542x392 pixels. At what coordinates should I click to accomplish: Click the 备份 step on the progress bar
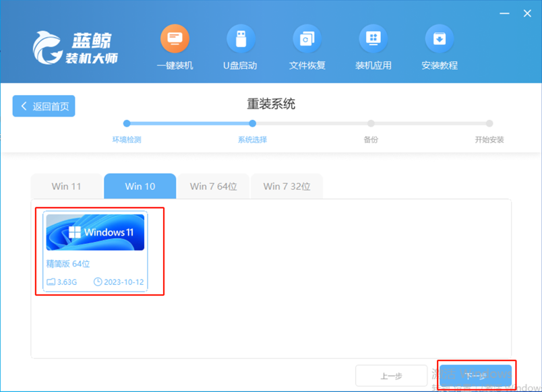[371, 124]
